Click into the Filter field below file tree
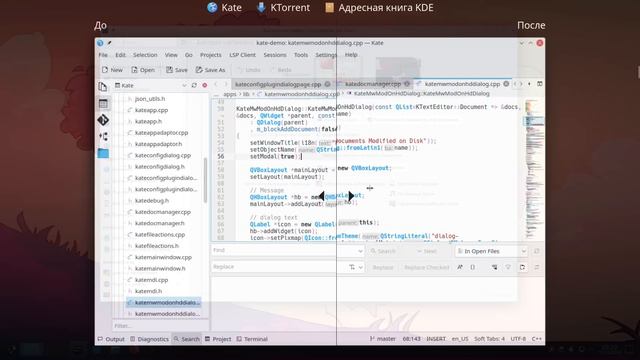Viewport: 640px width, 360px height. click(x=161, y=326)
